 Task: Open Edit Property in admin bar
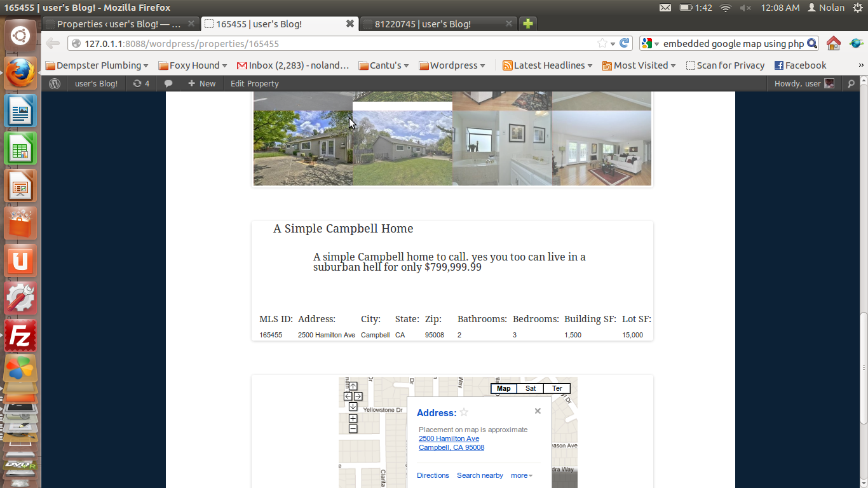pyautogui.click(x=255, y=84)
